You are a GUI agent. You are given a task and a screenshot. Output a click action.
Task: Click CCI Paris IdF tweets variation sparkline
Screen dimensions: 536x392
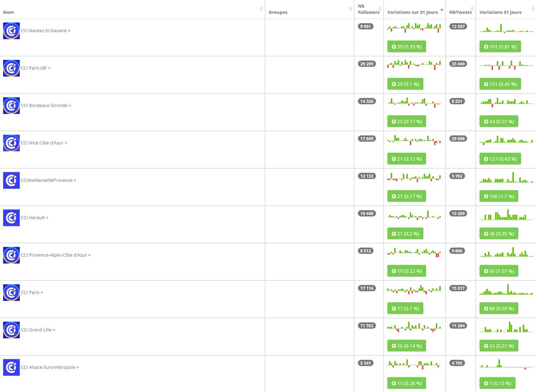point(506,65)
